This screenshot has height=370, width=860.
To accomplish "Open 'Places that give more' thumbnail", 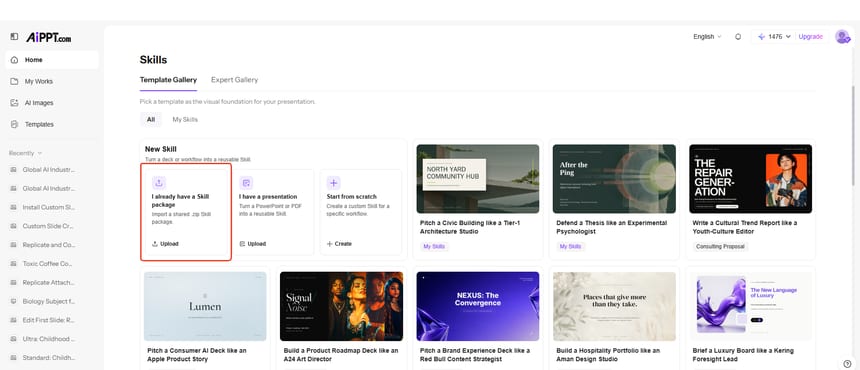I will 614,306.
